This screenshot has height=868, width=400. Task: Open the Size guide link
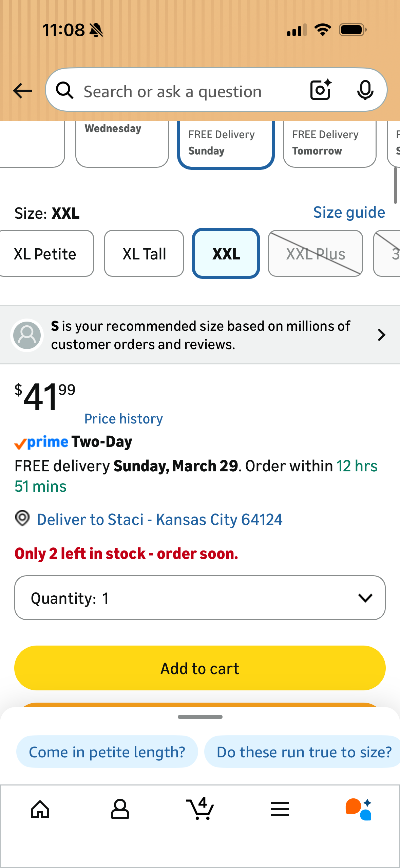pyautogui.click(x=349, y=213)
